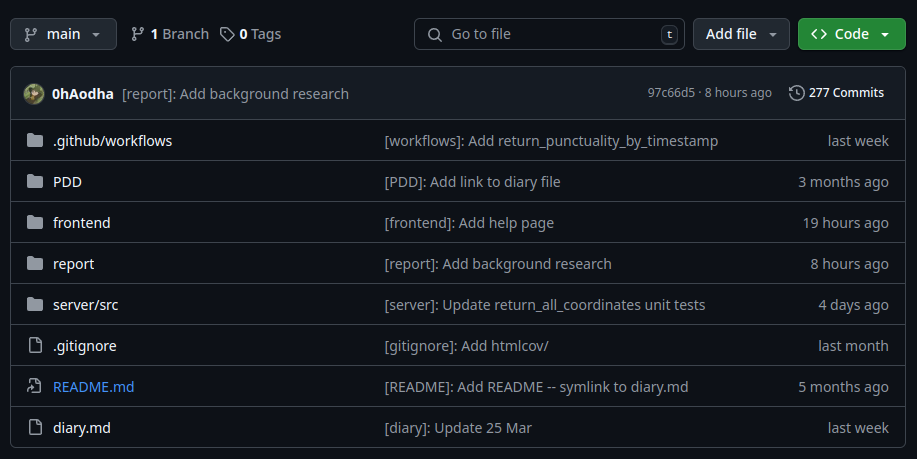Click the README.md symlink file icon

[35, 386]
